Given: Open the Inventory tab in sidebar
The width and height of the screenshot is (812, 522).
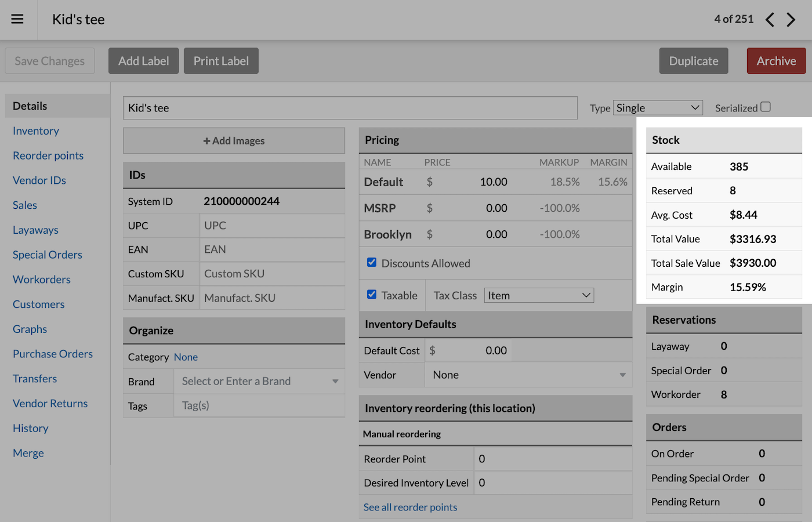Looking at the screenshot, I should pos(36,131).
